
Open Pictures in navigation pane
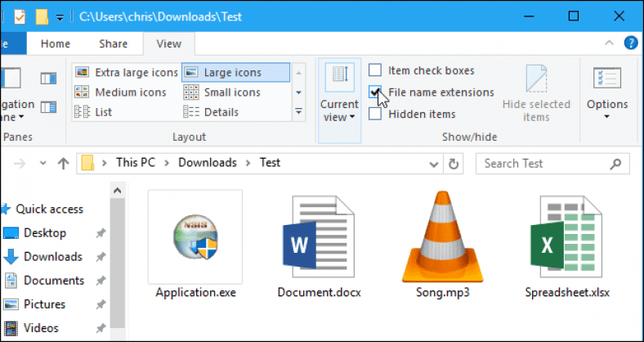click(x=44, y=304)
